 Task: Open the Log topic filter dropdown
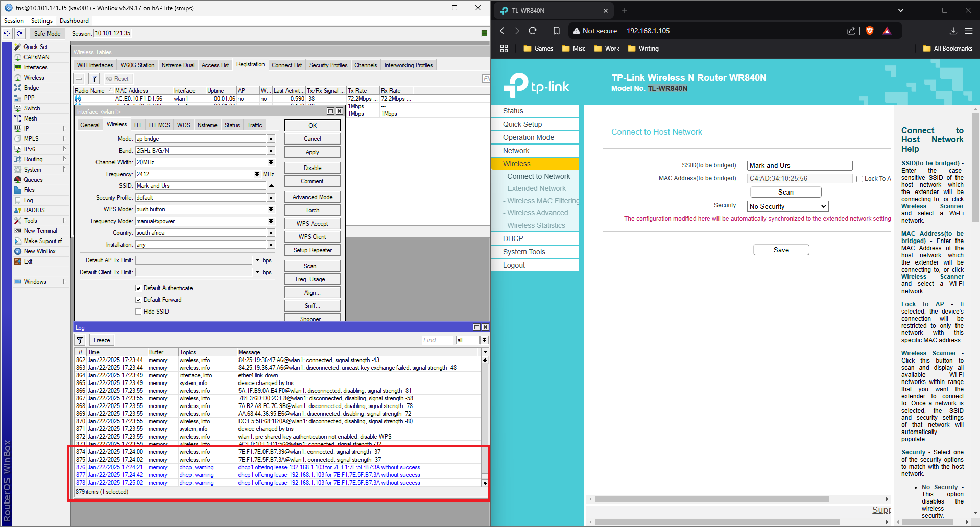tap(484, 340)
